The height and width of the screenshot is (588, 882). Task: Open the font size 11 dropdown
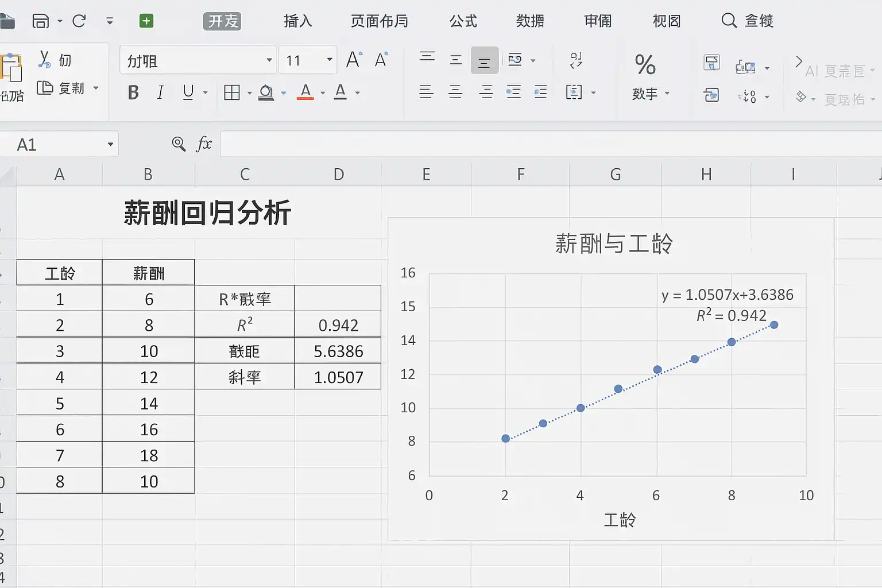(329, 60)
